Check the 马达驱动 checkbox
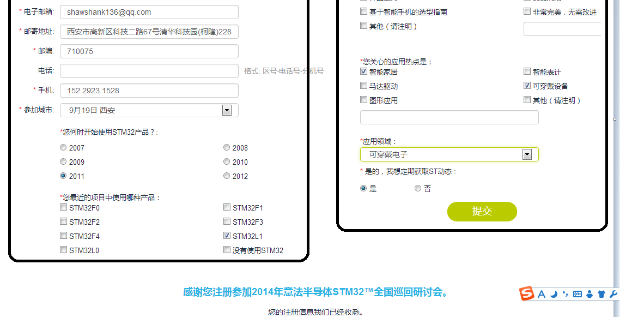 tap(363, 86)
